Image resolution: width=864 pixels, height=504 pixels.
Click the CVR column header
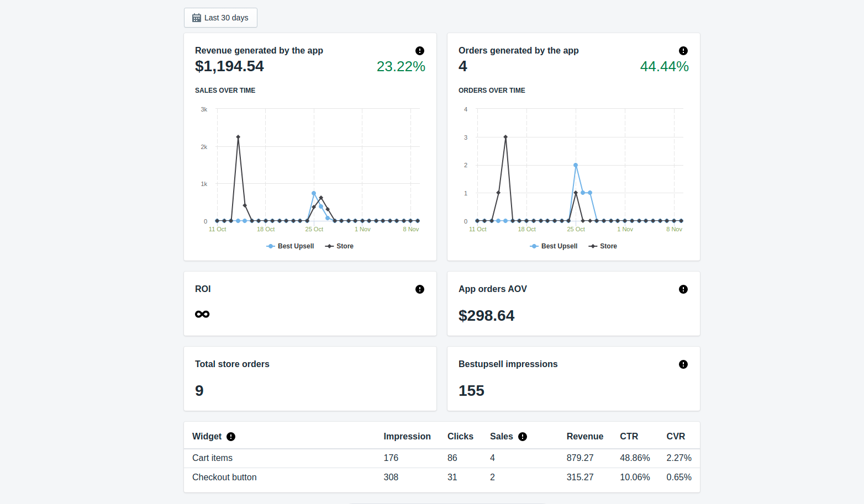676,437
